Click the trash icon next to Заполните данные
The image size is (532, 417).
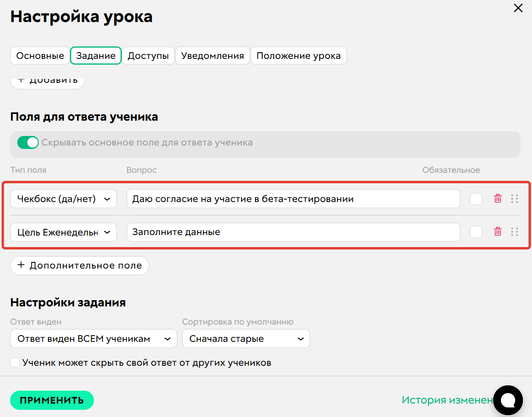tap(497, 232)
